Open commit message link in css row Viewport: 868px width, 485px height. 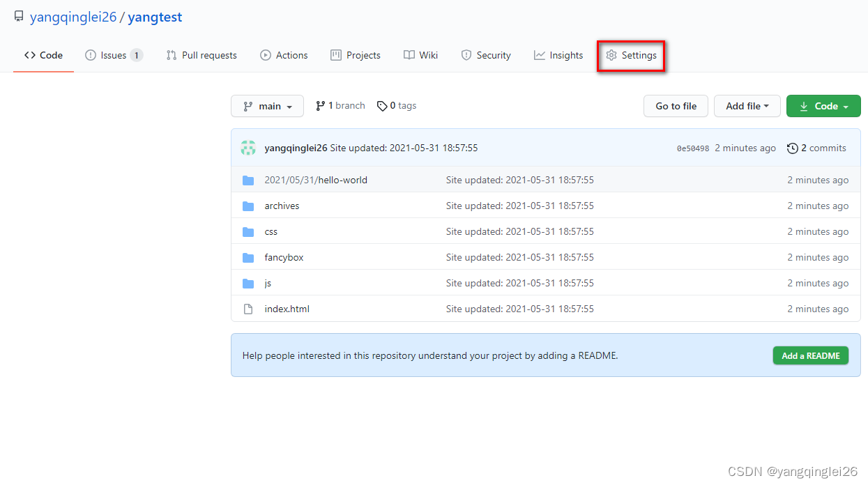[520, 231]
